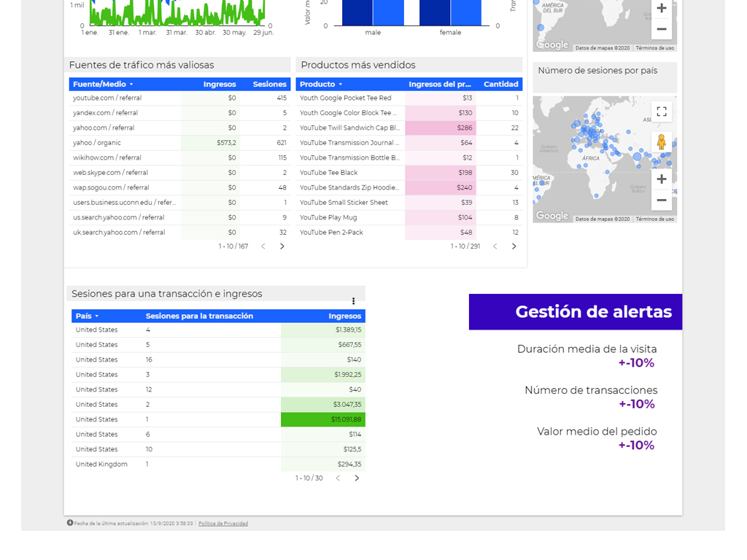
Task: Click the dark green $15.091,88 revenue cell
Action: coord(323,419)
